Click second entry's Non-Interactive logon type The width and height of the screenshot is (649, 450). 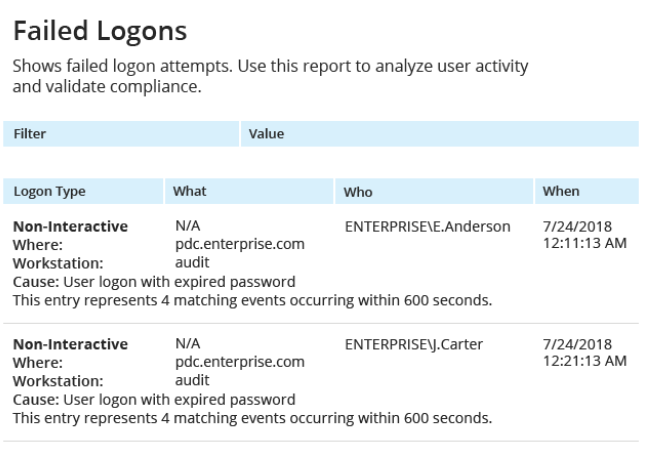tap(70, 345)
